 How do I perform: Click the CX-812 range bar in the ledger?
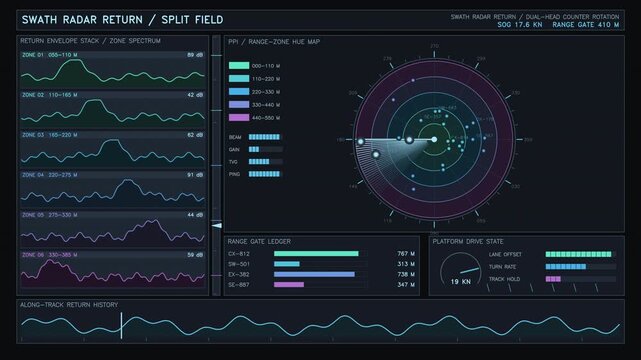coord(316,254)
